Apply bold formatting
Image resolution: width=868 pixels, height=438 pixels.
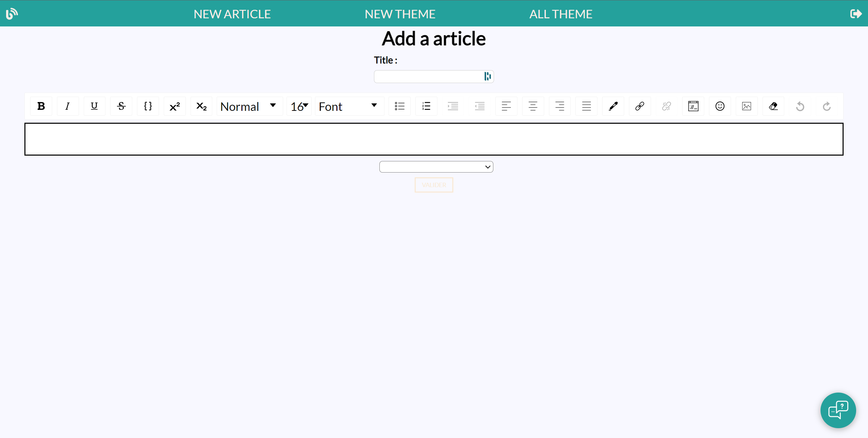[41, 106]
